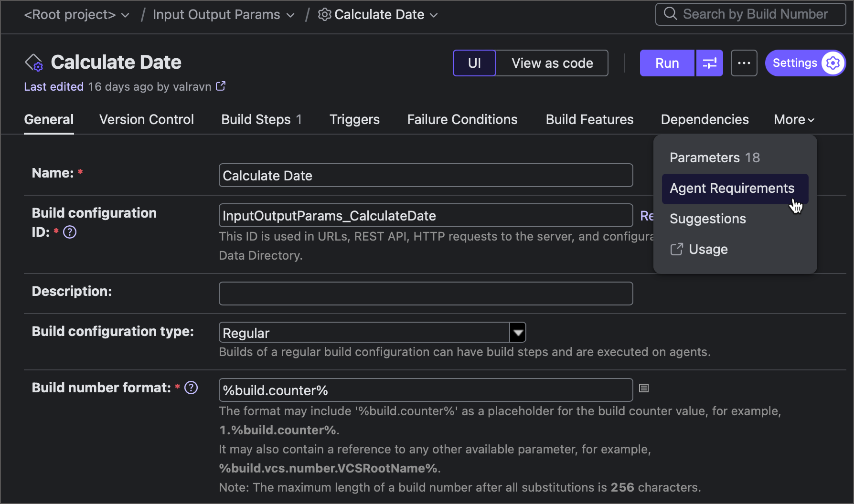Screen dimensions: 854x504
Task: Click the Settings gear button
Action: (804, 63)
